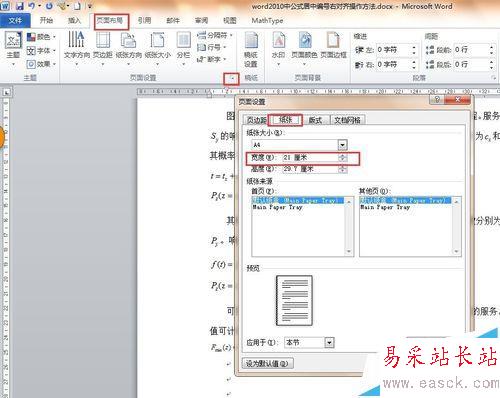Click the right indent 右 spinner
This screenshot has width=500, height=398.
tap(414, 64)
